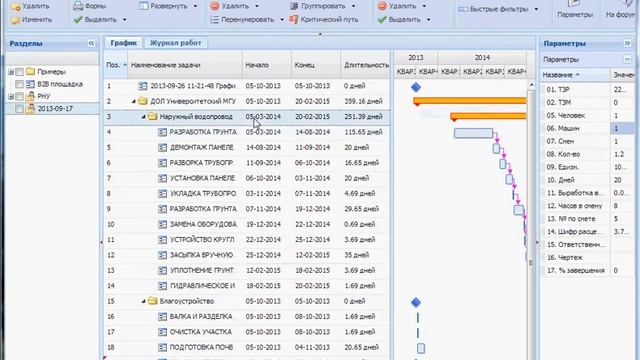This screenshot has height=360, width=640.
Task: Sort parameters by Название column header
Action: [x=575, y=75]
